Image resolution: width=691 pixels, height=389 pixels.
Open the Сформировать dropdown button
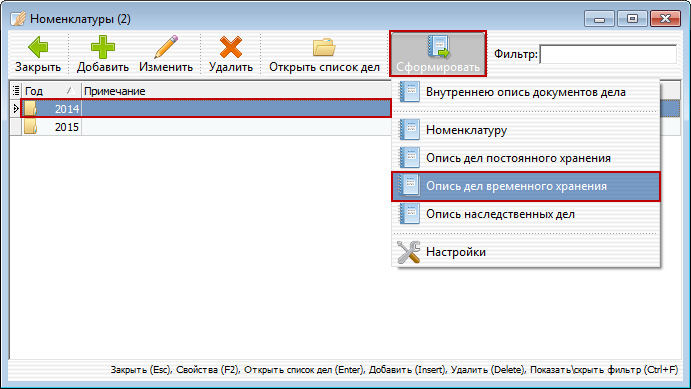pos(438,54)
